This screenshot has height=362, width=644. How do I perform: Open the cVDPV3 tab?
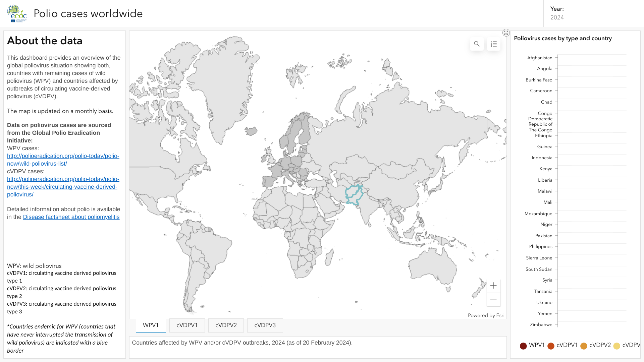point(265,325)
